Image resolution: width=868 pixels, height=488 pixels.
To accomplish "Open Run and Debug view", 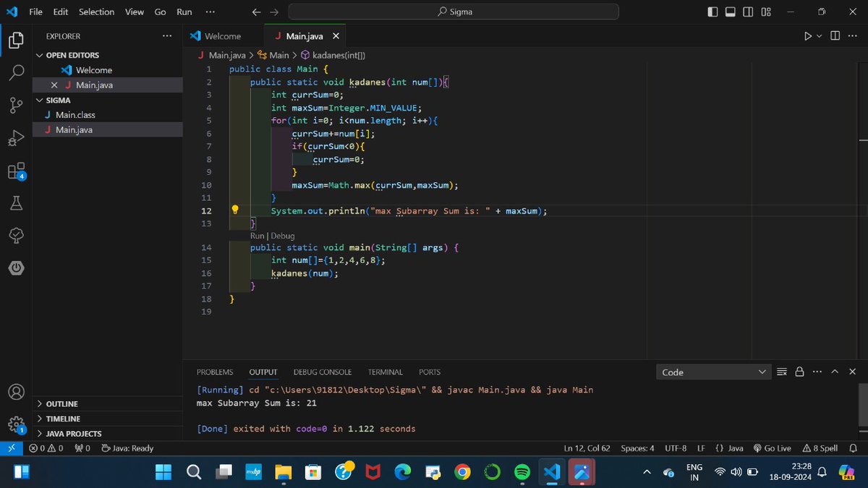I will point(16,138).
